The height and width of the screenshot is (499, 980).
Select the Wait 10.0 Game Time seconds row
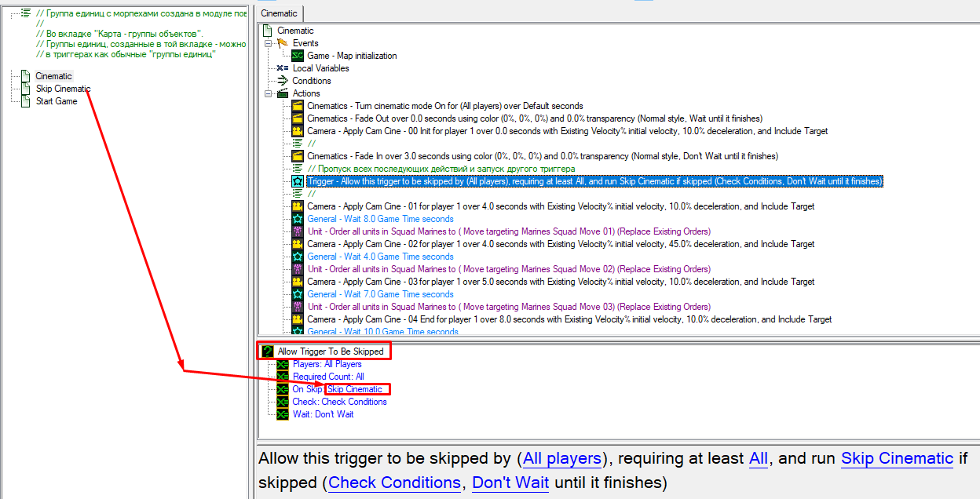383,332
